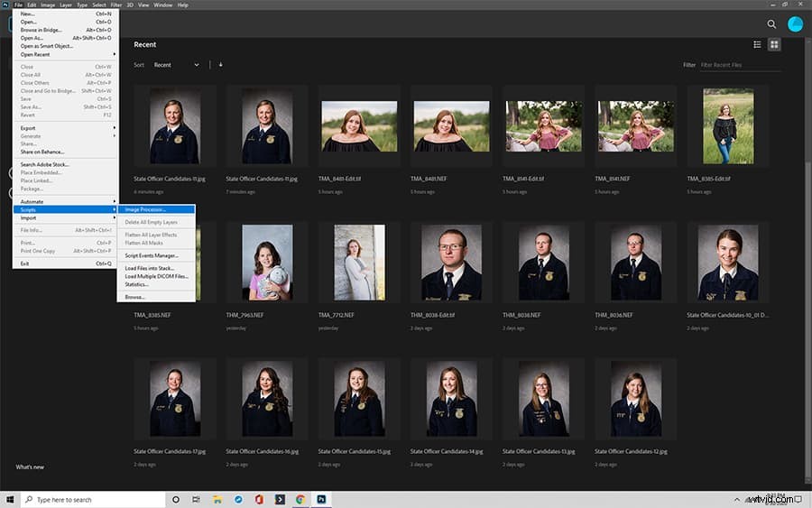This screenshot has width=812, height=508.
Task: Open the Layer menu
Action: click(x=66, y=5)
